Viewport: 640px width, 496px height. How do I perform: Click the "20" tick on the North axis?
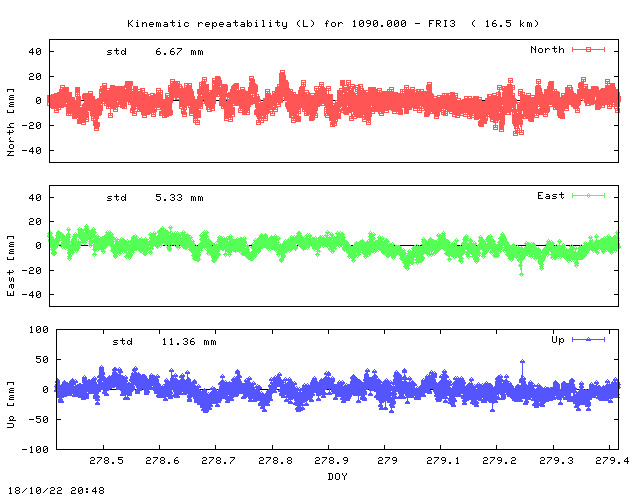coord(35,77)
